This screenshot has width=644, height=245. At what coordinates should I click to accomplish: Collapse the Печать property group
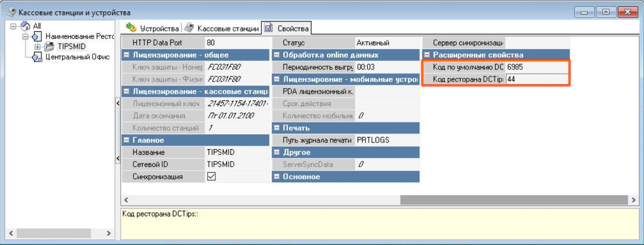(277, 128)
